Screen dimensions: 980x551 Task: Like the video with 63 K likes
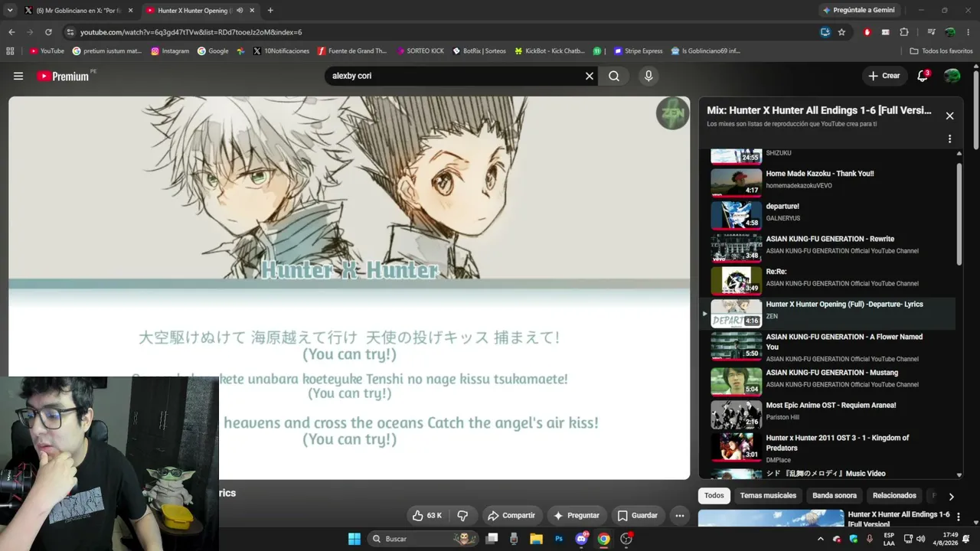426,516
